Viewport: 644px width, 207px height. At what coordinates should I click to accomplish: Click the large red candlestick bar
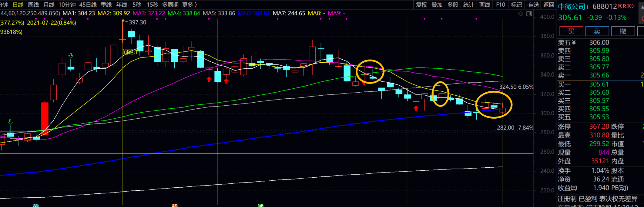pos(45,118)
